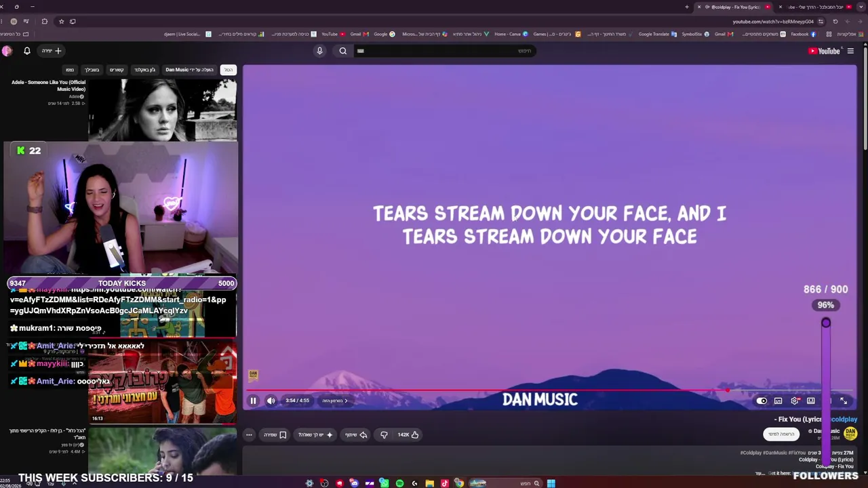Open Settings gear on the taskbar
The image size is (868, 488).
(309, 483)
